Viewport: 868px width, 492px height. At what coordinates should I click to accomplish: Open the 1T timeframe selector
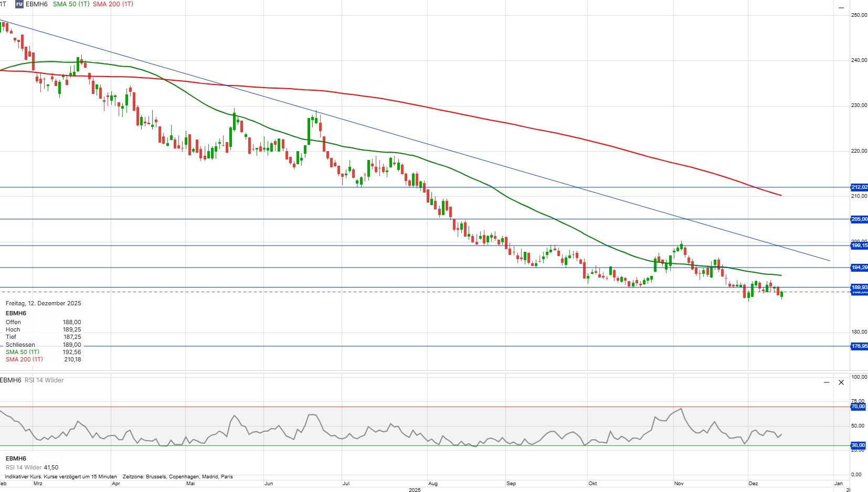tap(3, 4)
